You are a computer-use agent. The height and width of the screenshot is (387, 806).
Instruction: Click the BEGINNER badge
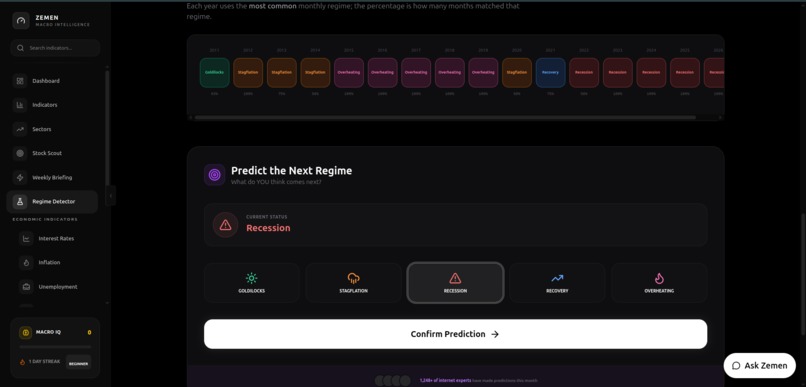tap(78, 363)
